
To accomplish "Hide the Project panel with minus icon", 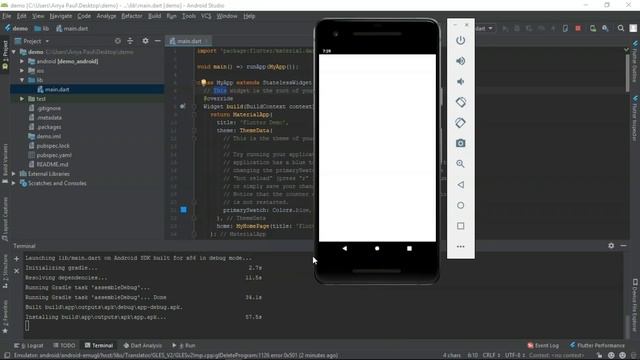I will [x=158, y=41].
